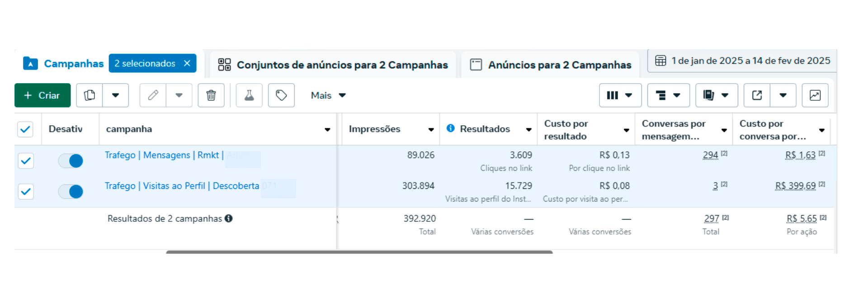
Task: Disable the Trafego Visitas ao Perfil campaign toggle
Action: tap(71, 192)
